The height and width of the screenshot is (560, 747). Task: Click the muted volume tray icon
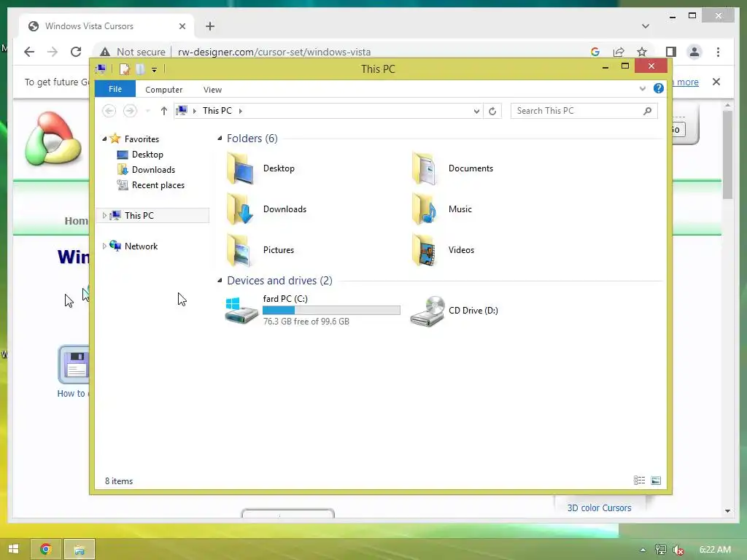[x=678, y=550]
